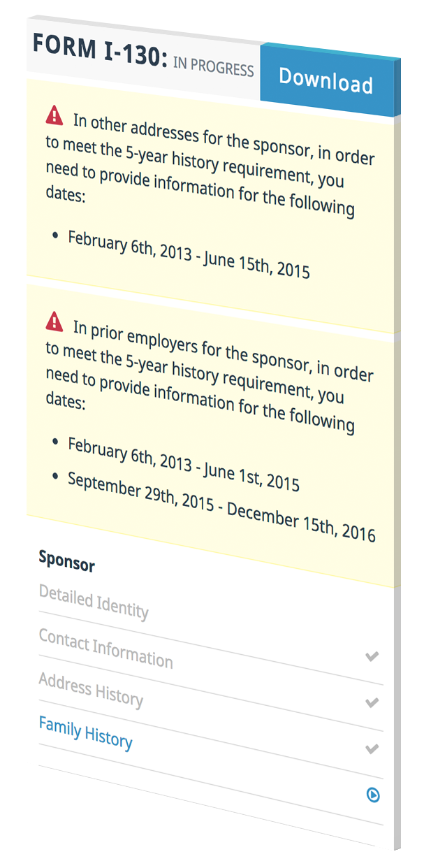Click the blue Download button
This screenshot has height=868, width=424.
pos(326,81)
